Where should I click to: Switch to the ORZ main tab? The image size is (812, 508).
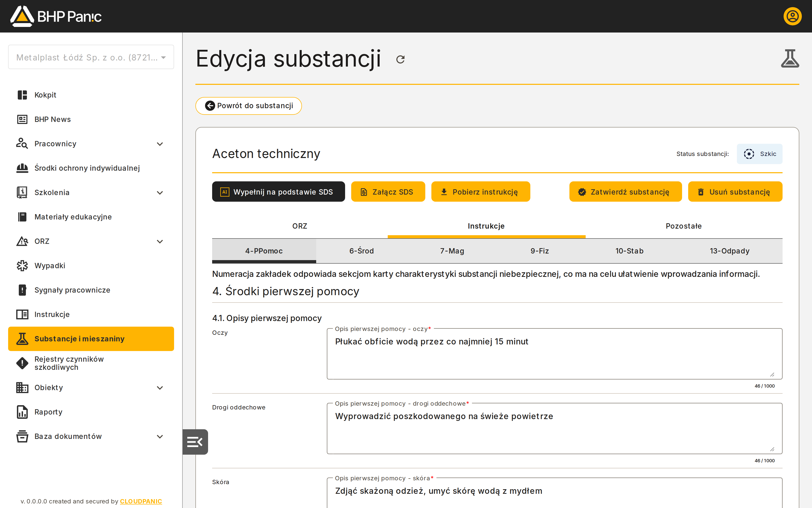[300, 226]
